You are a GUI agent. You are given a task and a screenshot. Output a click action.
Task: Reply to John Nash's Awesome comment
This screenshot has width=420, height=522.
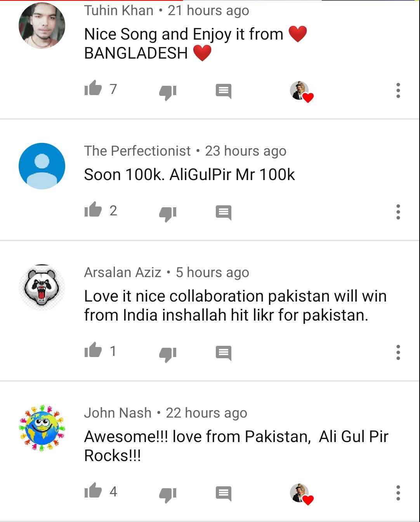pos(224,494)
